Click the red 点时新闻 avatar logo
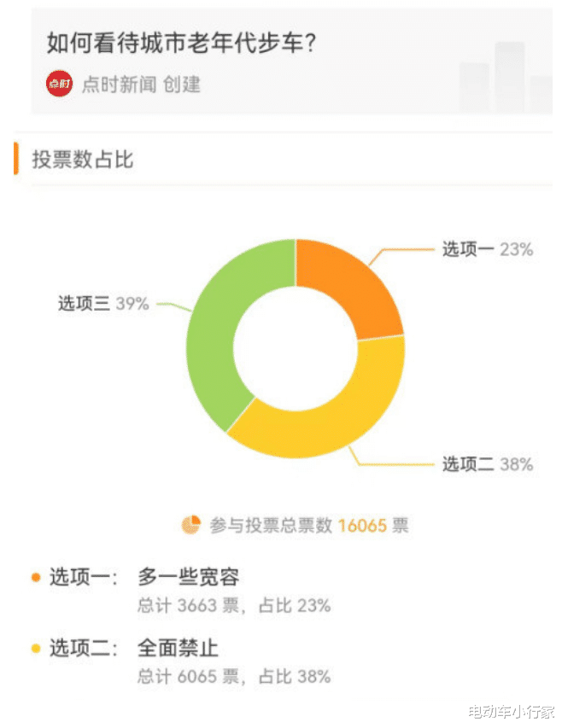Image resolution: width=562 pixels, height=728 pixels. coord(60,84)
